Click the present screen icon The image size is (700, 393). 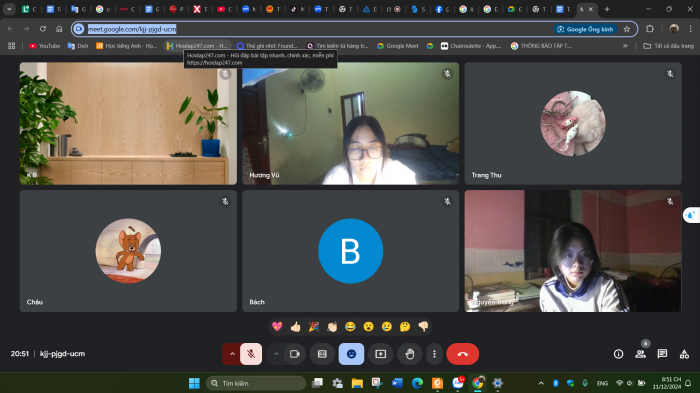point(380,354)
